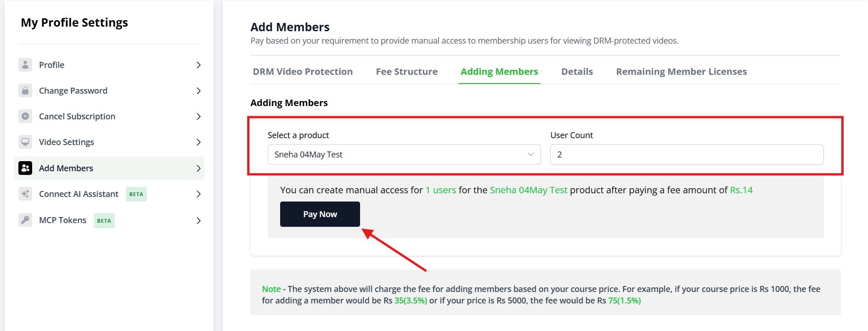Click the Profile person icon
The height and width of the screenshot is (331, 868).
point(25,65)
